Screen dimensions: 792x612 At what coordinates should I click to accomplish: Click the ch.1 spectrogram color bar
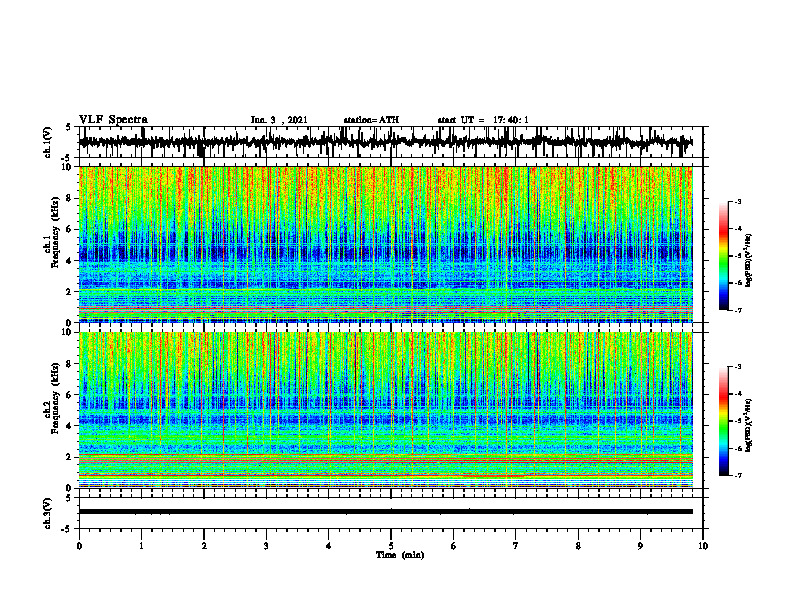(723, 256)
